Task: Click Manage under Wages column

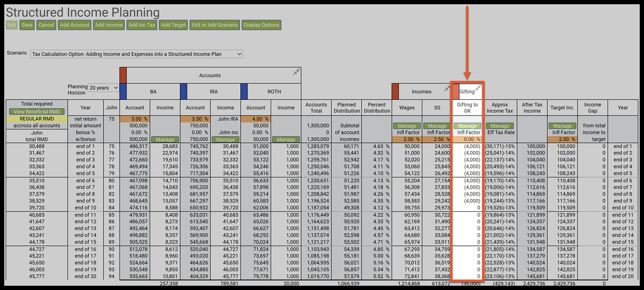Action: 407,126
